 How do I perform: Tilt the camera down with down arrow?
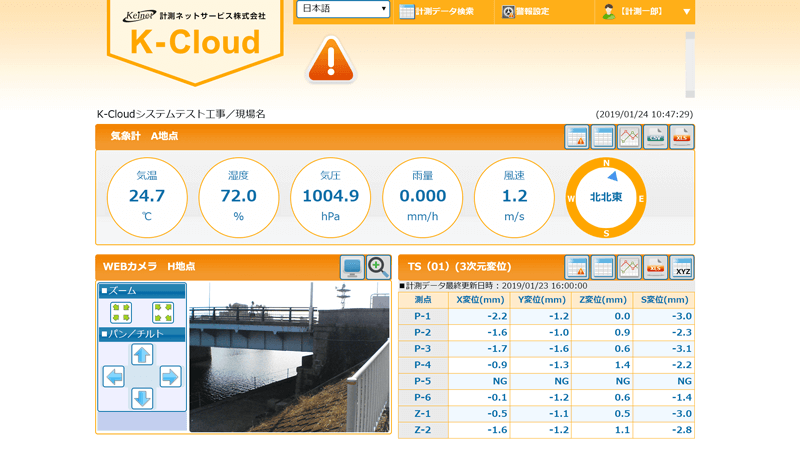point(142,398)
